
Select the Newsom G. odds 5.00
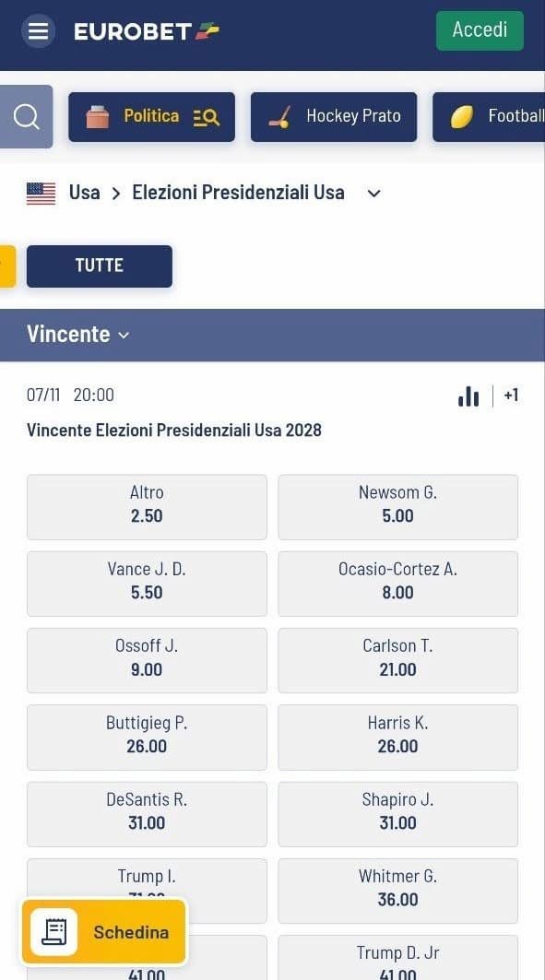(x=398, y=507)
